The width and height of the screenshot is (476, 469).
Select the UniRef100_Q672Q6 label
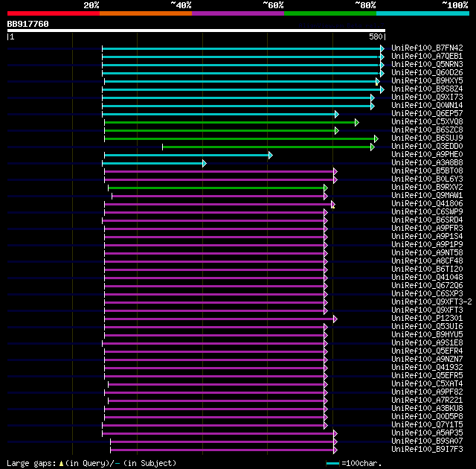point(427,285)
